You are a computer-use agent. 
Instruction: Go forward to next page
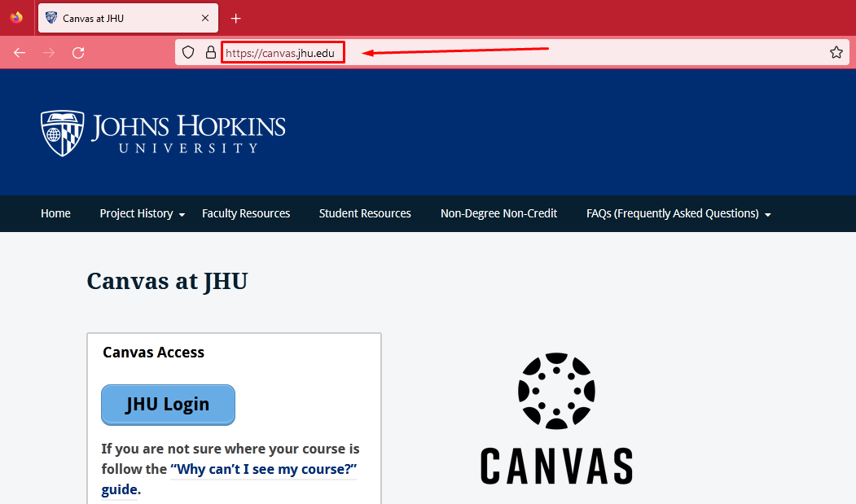[49, 52]
